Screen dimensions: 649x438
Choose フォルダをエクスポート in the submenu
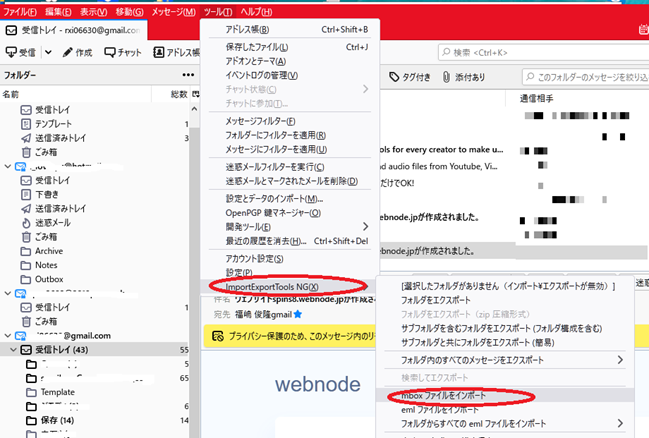tap(505, 300)
